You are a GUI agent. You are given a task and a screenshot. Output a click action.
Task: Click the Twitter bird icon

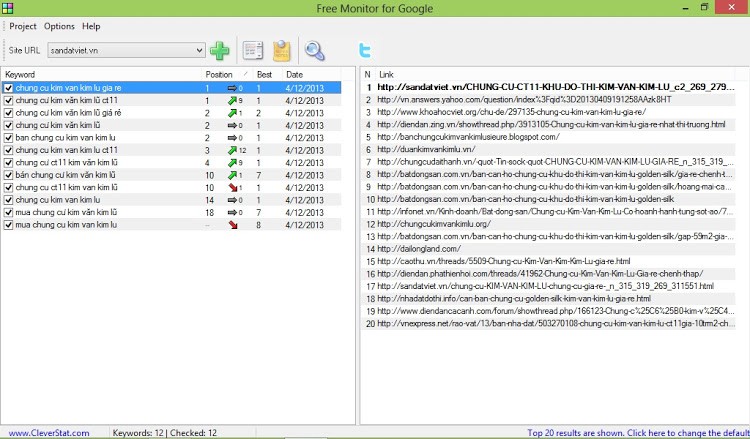point(364,50)
